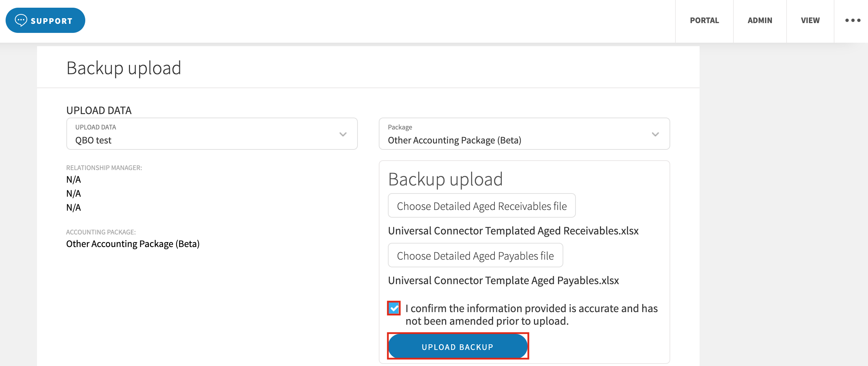Click the UPLOAD BACKUP button
This screenshot has width=868, height=366.
tap(458, 346)
